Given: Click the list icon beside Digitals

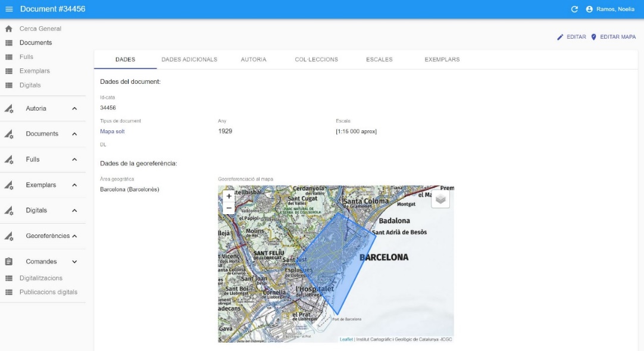Looking at the screenshot, I should [x=8, y=86].
